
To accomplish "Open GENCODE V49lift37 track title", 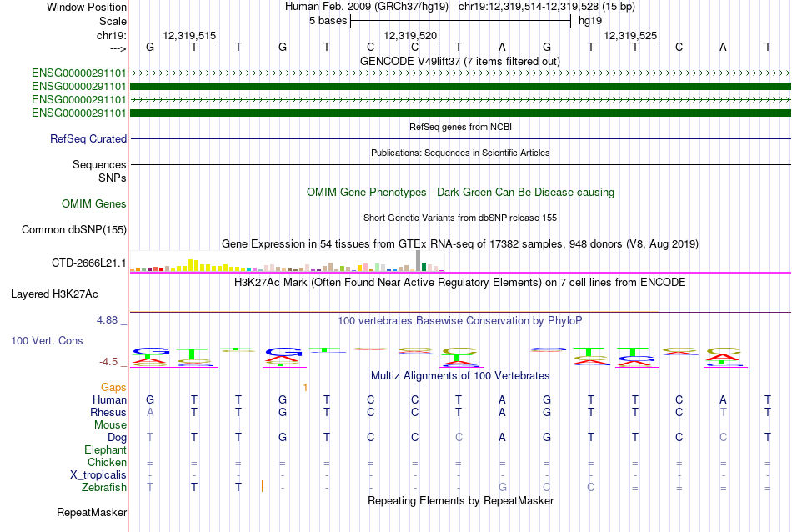I will (x=459, y=61).
